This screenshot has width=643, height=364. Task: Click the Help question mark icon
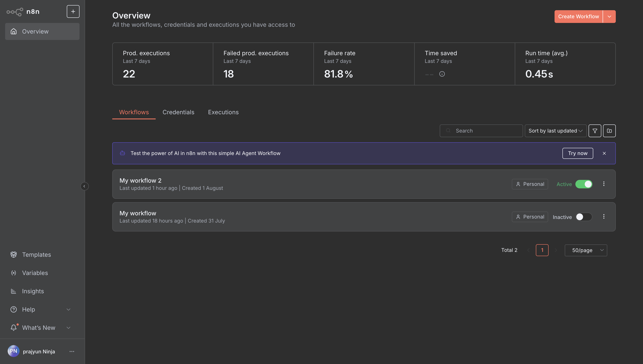pos(14,309)
